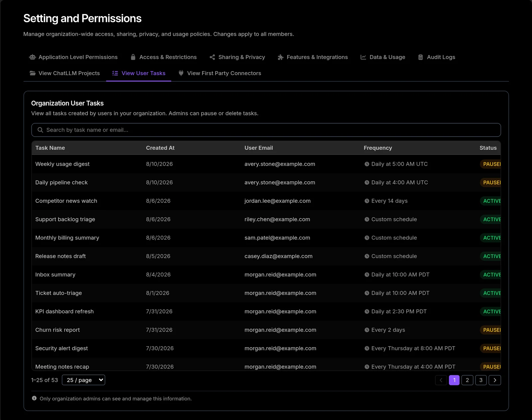Click sam.patel@example.com email cell
532x420 pixels.
[277, 238]
